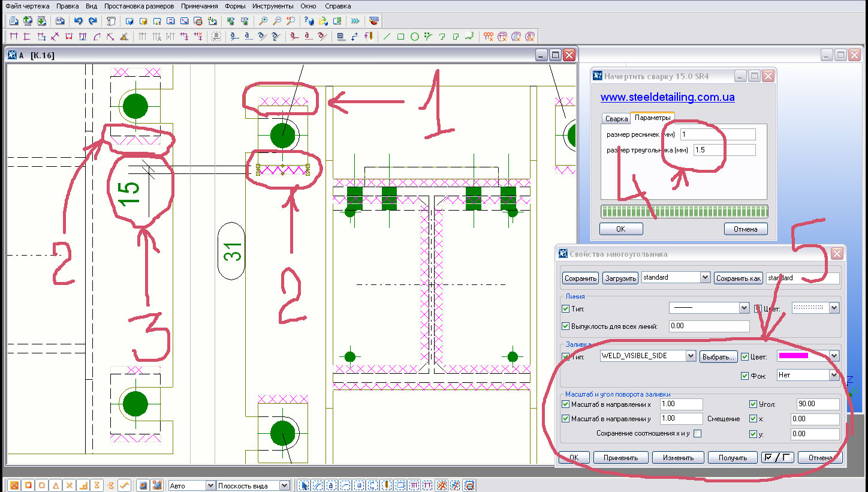
Task: Toggle the 'Сохранение соотношения x и y' checkbox
Action: click(697, 433)
